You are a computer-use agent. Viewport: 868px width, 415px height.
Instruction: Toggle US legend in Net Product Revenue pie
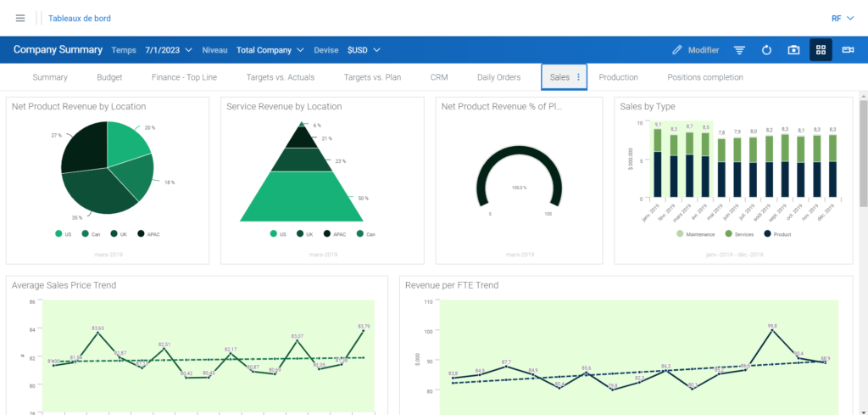tap(63, 234)
